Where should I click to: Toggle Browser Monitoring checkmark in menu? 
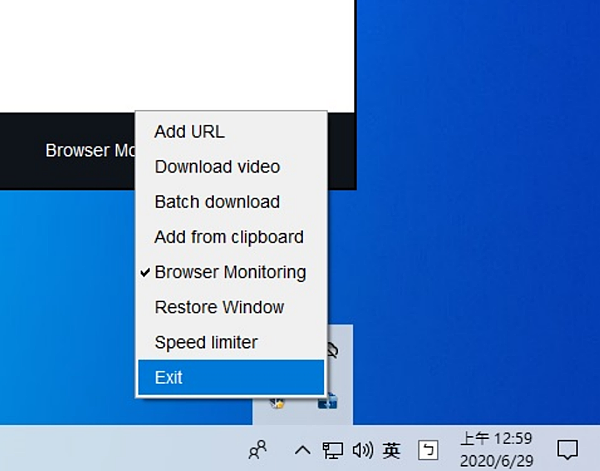pyautogui.click(x=231, y=272)
